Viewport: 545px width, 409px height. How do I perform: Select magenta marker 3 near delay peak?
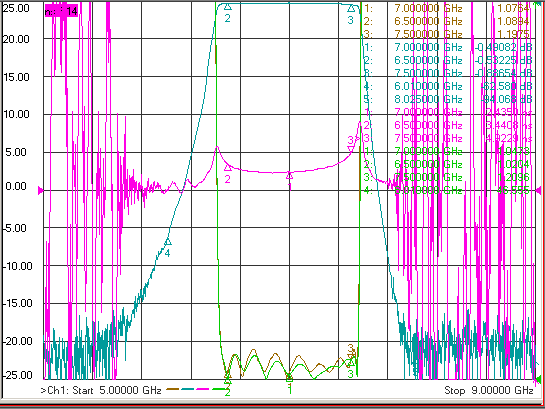(351, 150)
